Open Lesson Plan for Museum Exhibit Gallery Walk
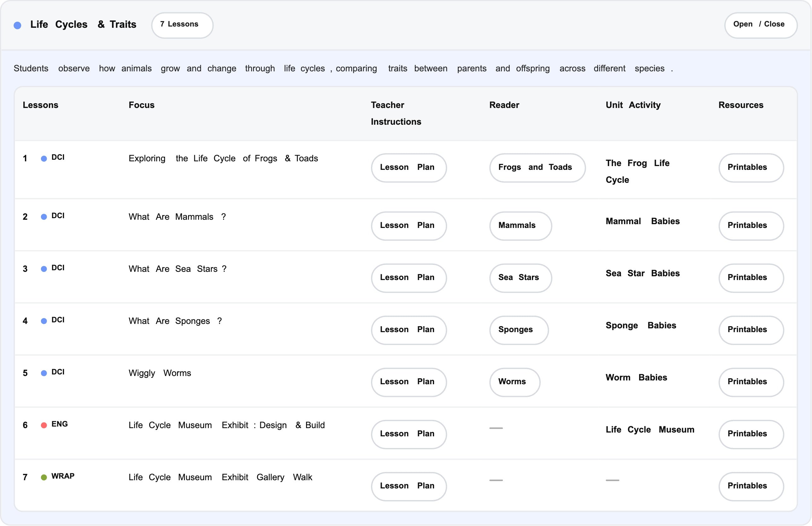 (409, 487)
